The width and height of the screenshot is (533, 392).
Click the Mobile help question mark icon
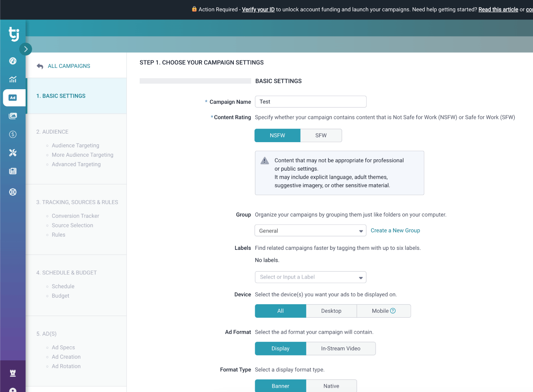(x=393, y=311)
